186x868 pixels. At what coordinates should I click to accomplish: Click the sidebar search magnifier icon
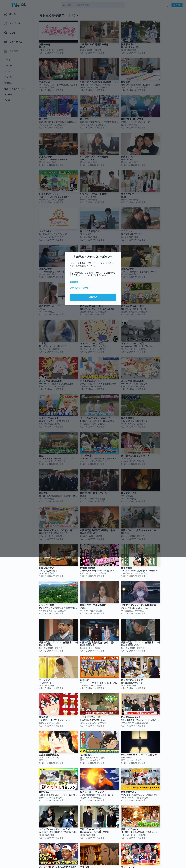(6, 33)
